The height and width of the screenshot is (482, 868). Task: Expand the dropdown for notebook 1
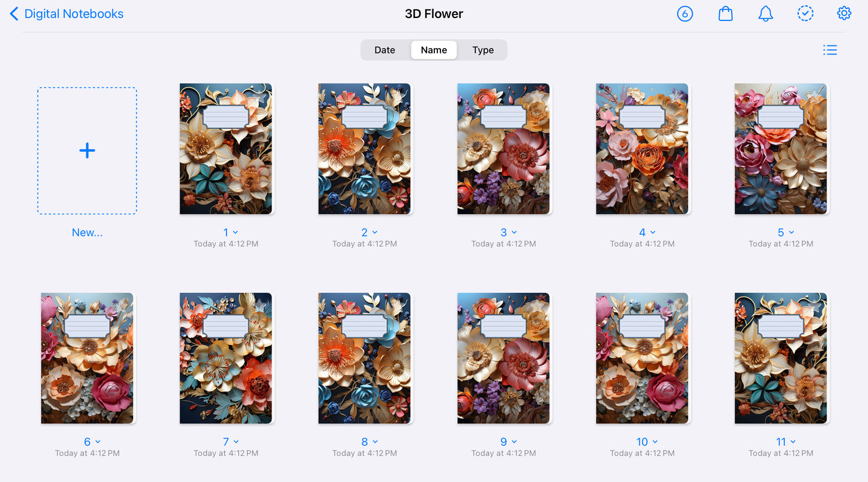point(235,232)
